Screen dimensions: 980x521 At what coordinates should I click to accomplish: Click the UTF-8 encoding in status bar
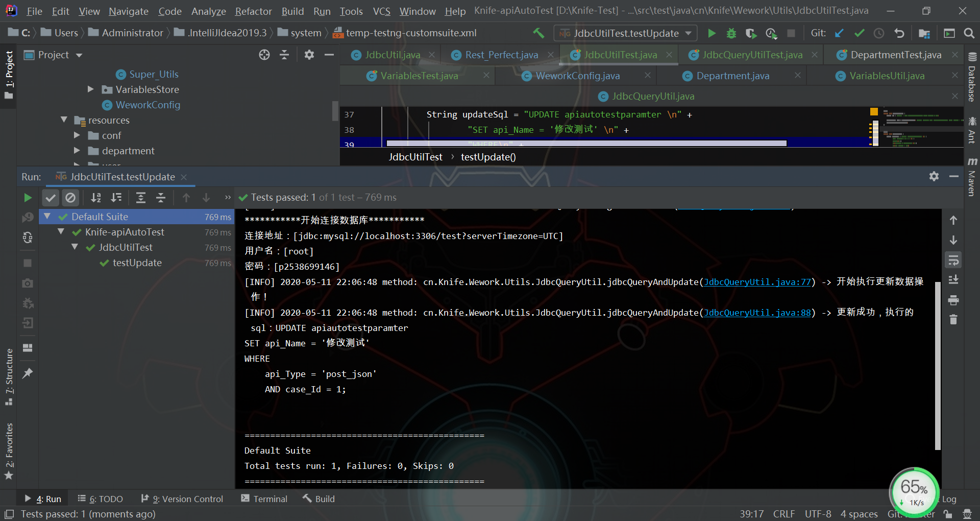click(818, 514)
